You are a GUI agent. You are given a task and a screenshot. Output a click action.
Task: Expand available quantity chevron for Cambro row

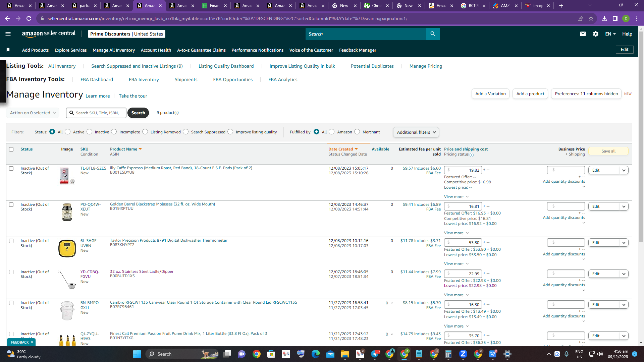[x=392, y=303]
